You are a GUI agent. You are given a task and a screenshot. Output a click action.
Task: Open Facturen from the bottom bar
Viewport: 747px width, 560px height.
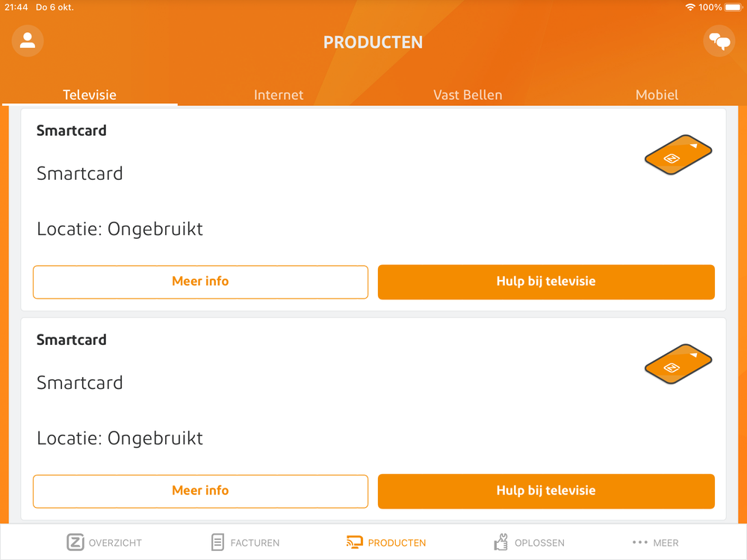click(245, 543)
